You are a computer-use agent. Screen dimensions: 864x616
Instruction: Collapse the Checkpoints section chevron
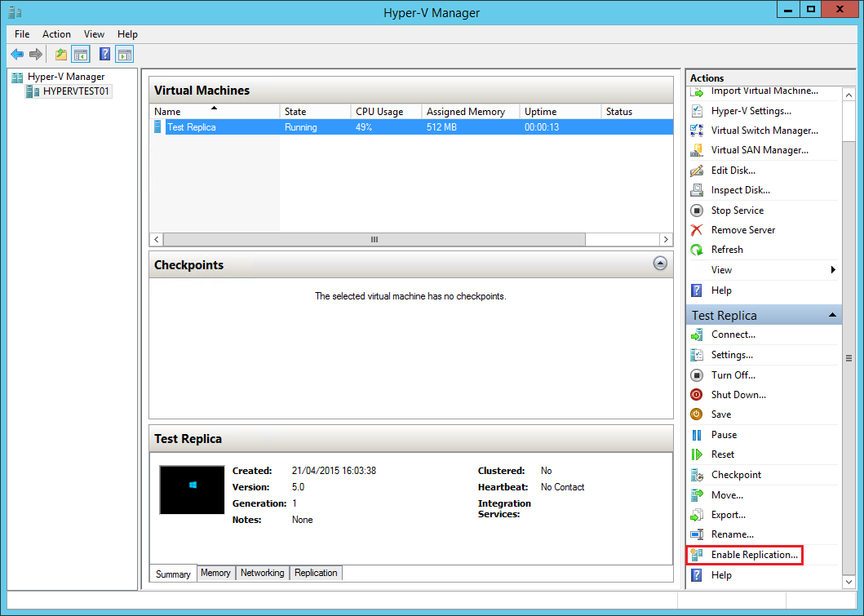click(x=660, y=264)
